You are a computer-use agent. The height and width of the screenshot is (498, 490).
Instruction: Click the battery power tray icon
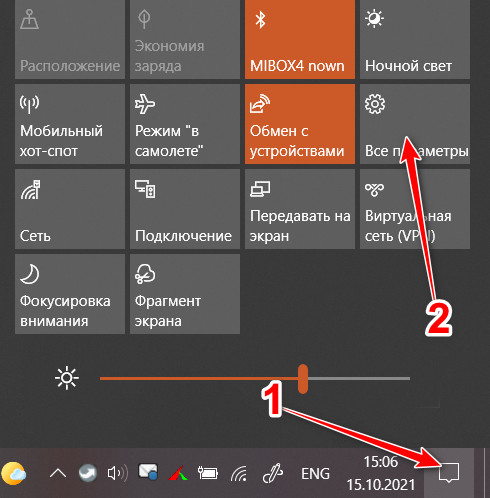point(208,473)
